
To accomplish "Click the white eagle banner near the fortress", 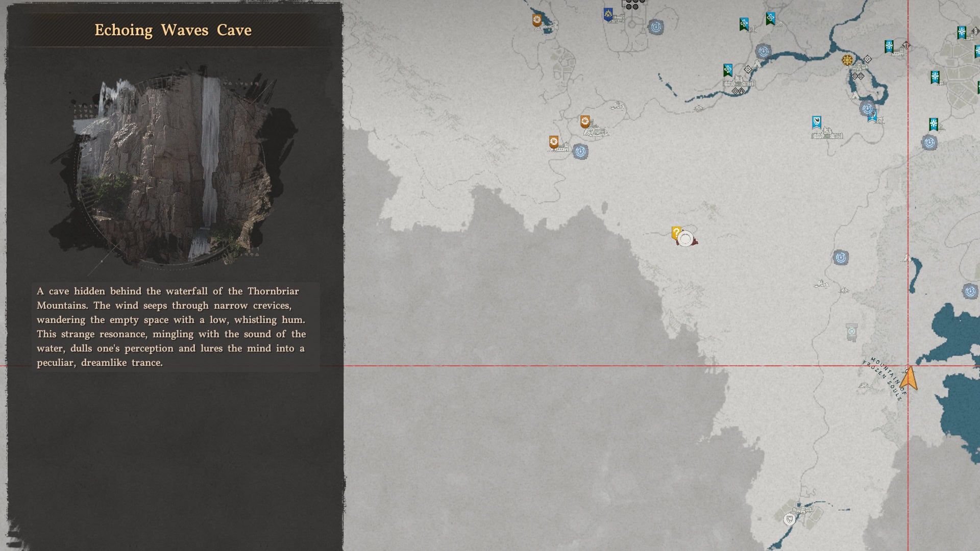I will tap(817, 122).
